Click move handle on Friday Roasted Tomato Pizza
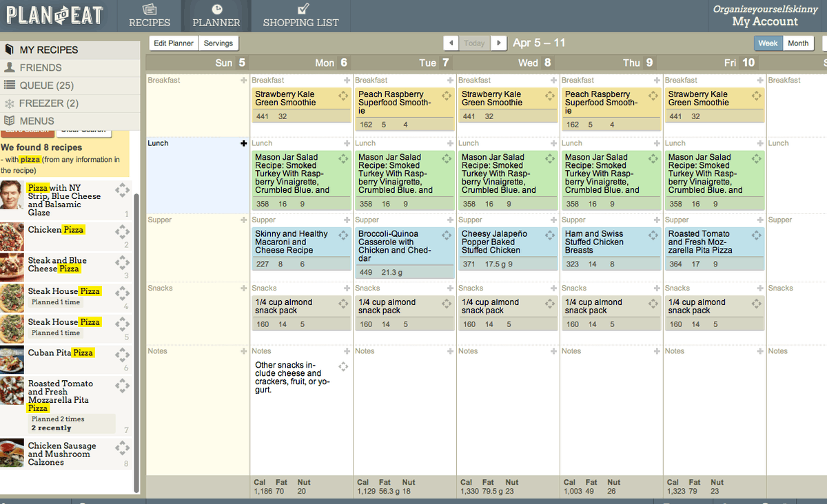The image size is (827, 504). click(757, 235)
